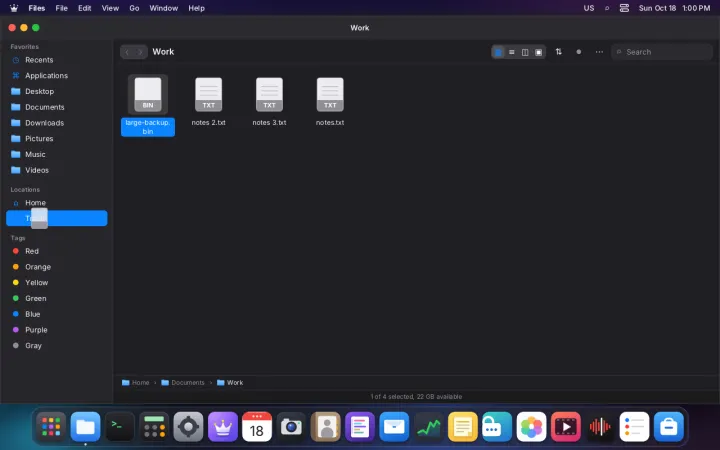Switch to icon grid view
The image size is (720, 450).
498,52
